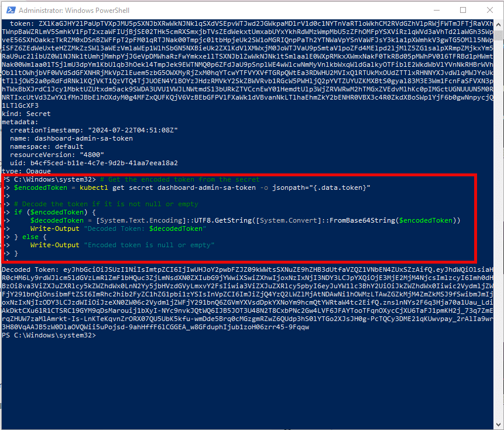
Task: Click the 'metadata:' line
Action: point(20,122)
